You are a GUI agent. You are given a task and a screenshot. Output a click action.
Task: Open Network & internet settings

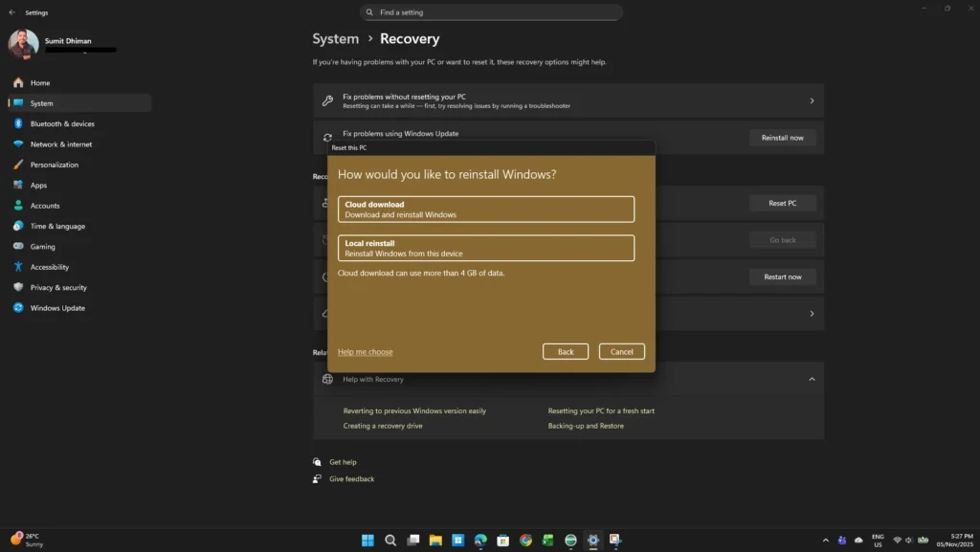(x=79, y=144)
